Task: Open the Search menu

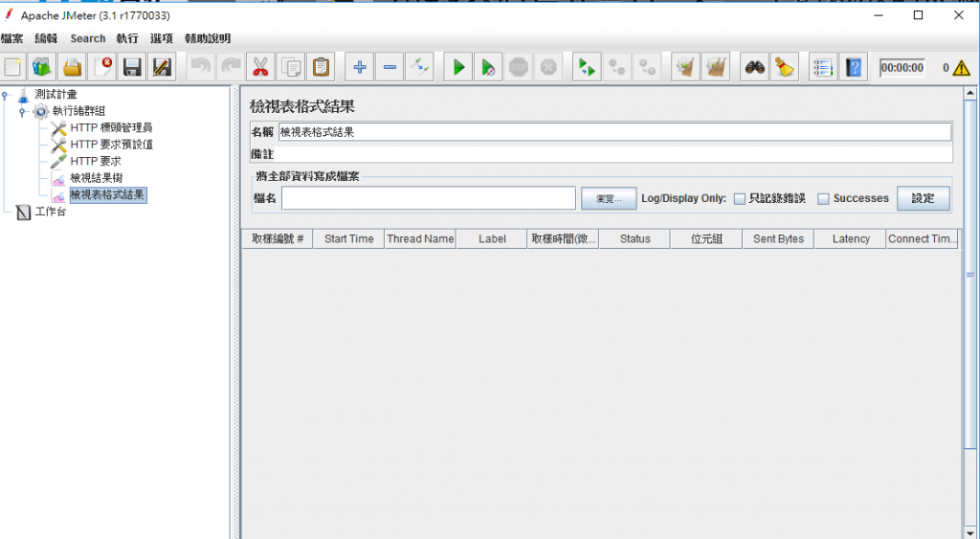Action: pos(88,38)
